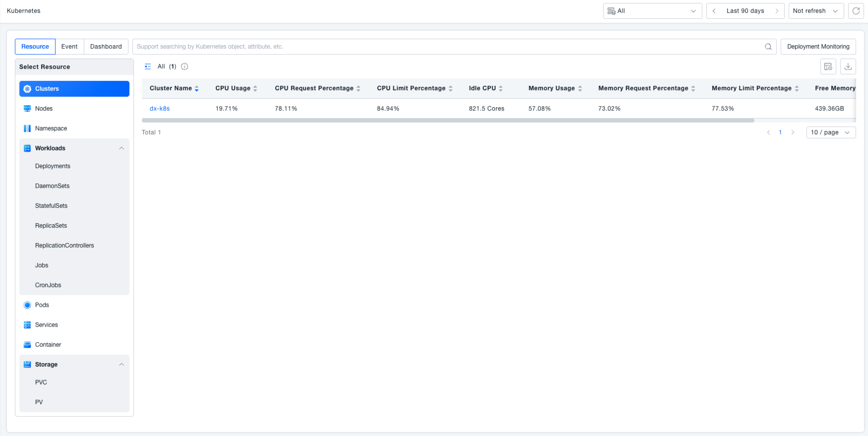Click the refresh icon in top bar
The image size is (868, 436).
click(x=856, y=11)
